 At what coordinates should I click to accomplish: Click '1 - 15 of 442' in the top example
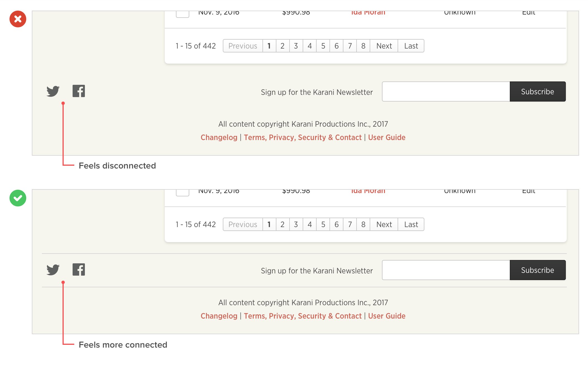[196, 46]
